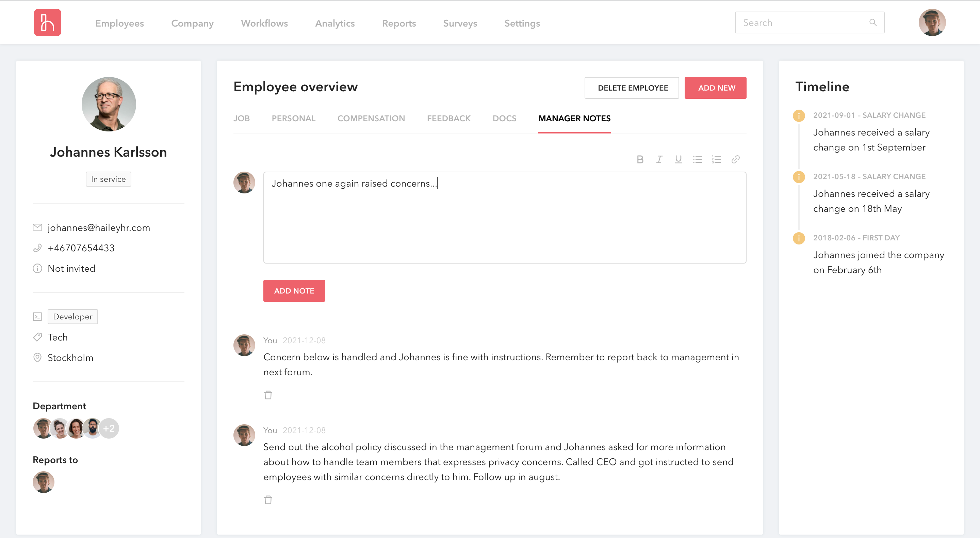Open your profile avatar in top right

point(932,22)
